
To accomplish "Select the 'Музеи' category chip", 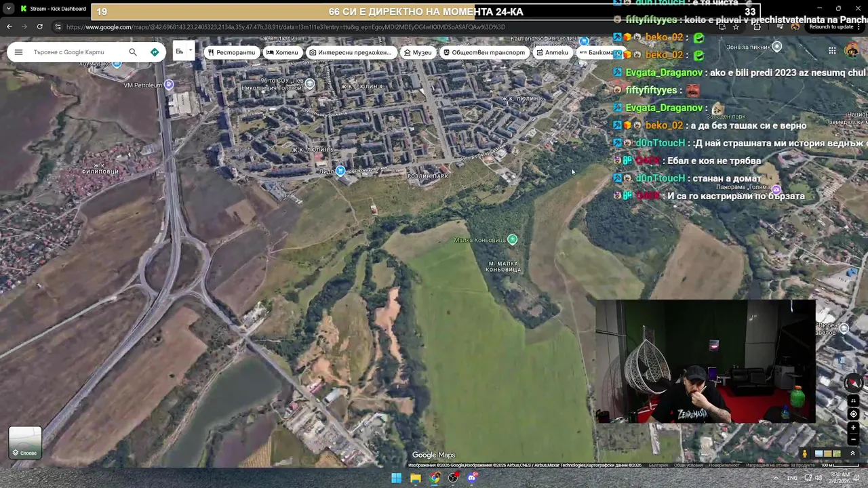I will click(x=417, y=52).
